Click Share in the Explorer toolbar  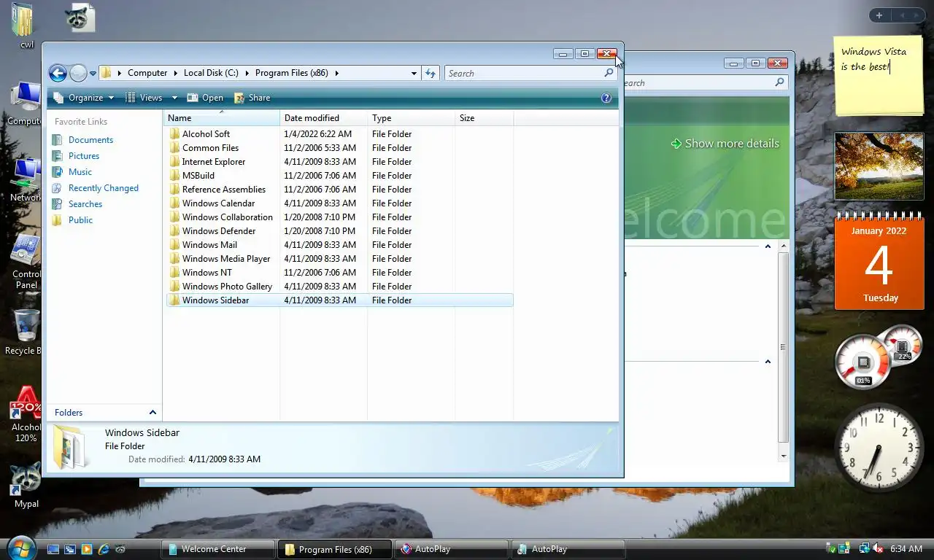[x=252, y=98]
